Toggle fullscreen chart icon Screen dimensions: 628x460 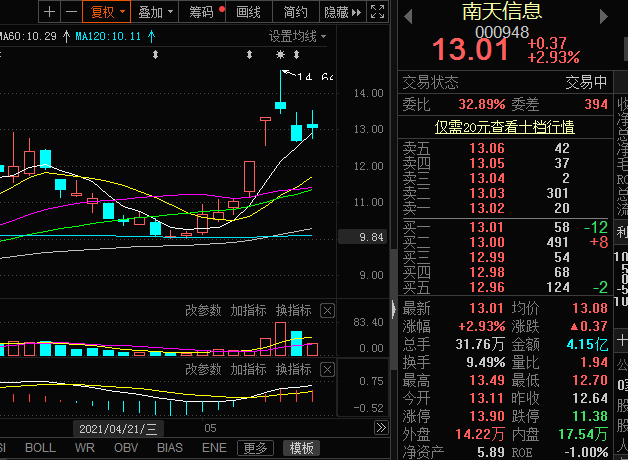[377, 12]
